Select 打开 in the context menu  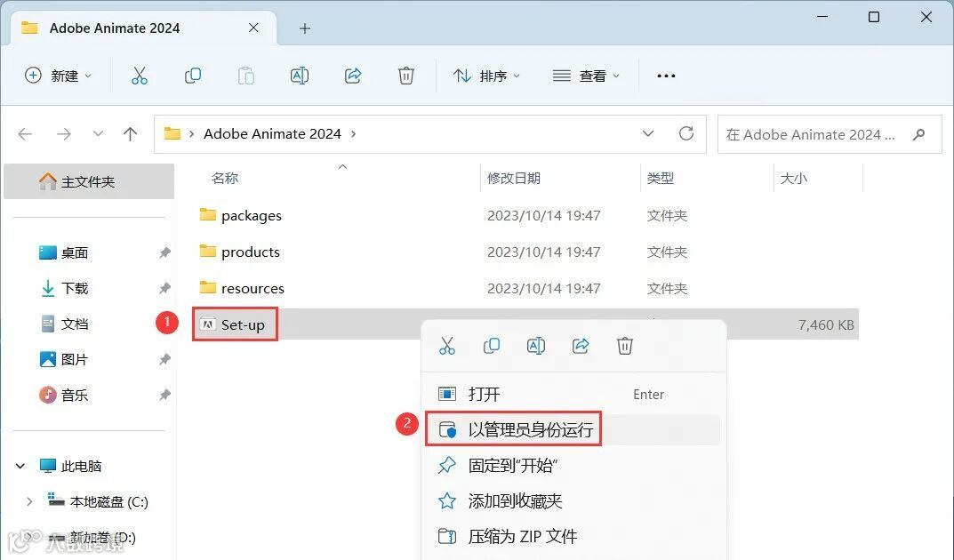[x=573, y=394]
